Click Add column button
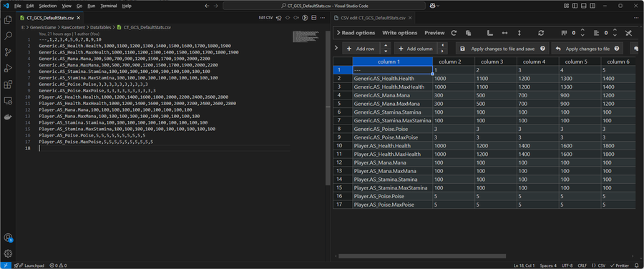Screen dimensions: 644x269 pos(415,49)
